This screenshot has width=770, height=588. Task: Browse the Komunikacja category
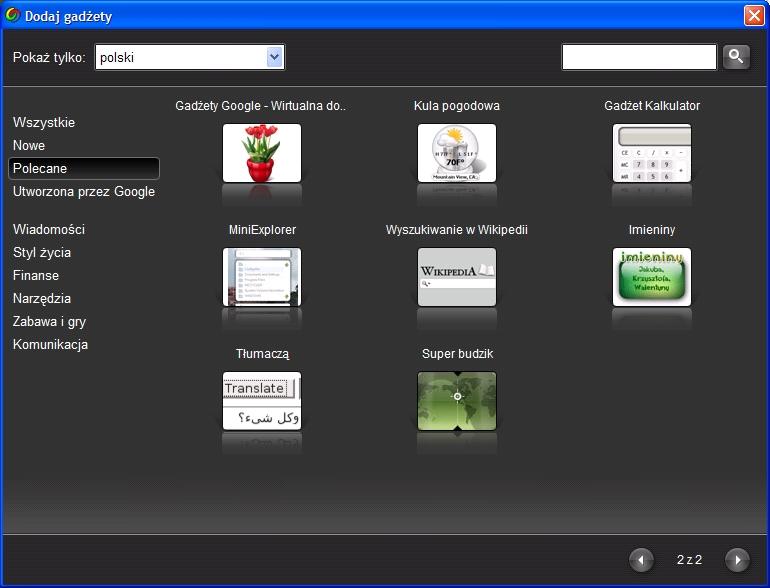[x=50, y=344]
